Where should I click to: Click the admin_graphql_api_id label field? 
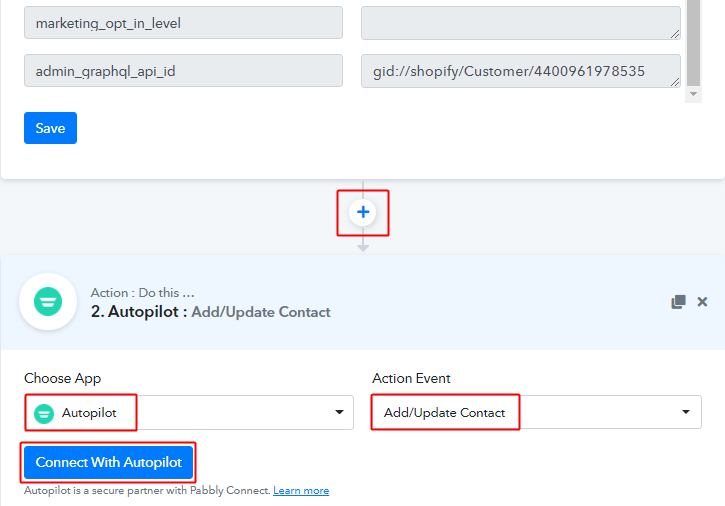[184, 71]
